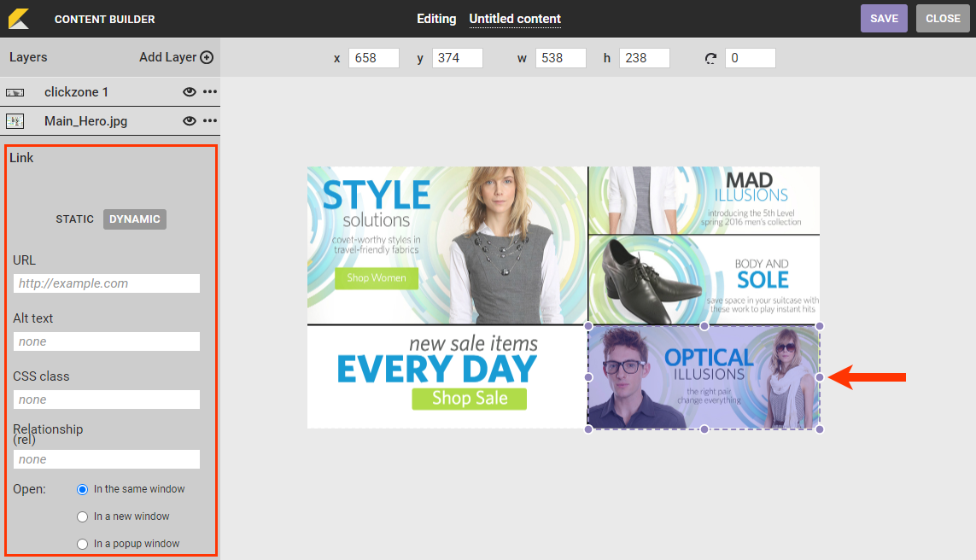This screenshot has width=976, height=560.
Task: Click the right-middle resize handle of selection
Action: pos(820,377)
